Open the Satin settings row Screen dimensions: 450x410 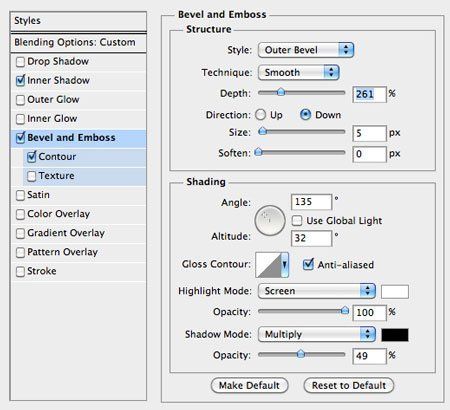[79, 195]
